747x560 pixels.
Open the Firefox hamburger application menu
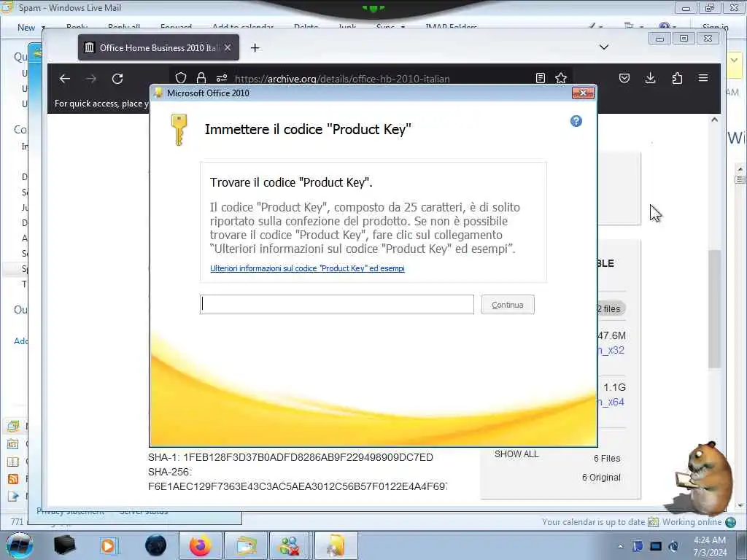click(703, 78)
